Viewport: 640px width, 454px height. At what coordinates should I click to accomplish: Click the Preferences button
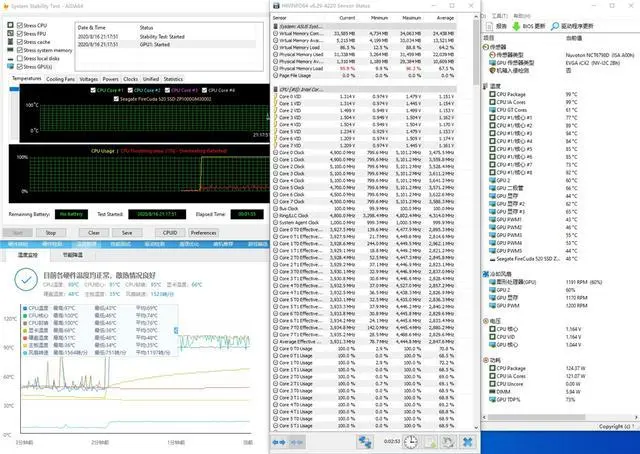[203, 233]
